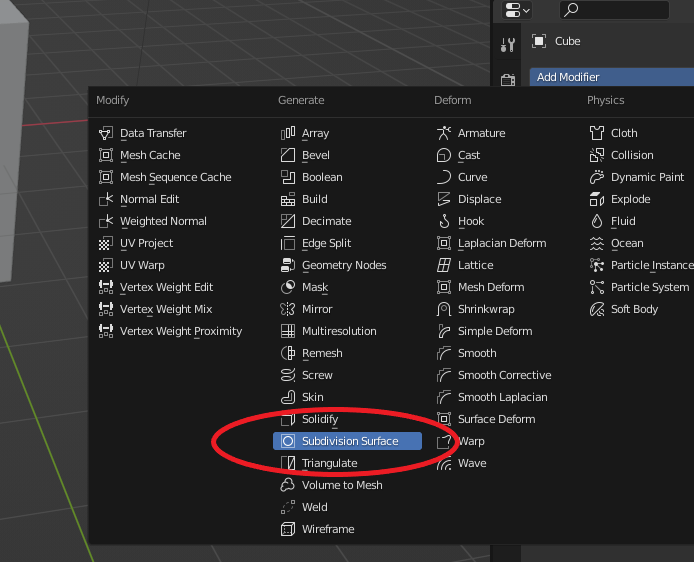Viewport: 694px width, 562px height.
Task: Choose the Curve deform modifier
Action: (472, 177)
